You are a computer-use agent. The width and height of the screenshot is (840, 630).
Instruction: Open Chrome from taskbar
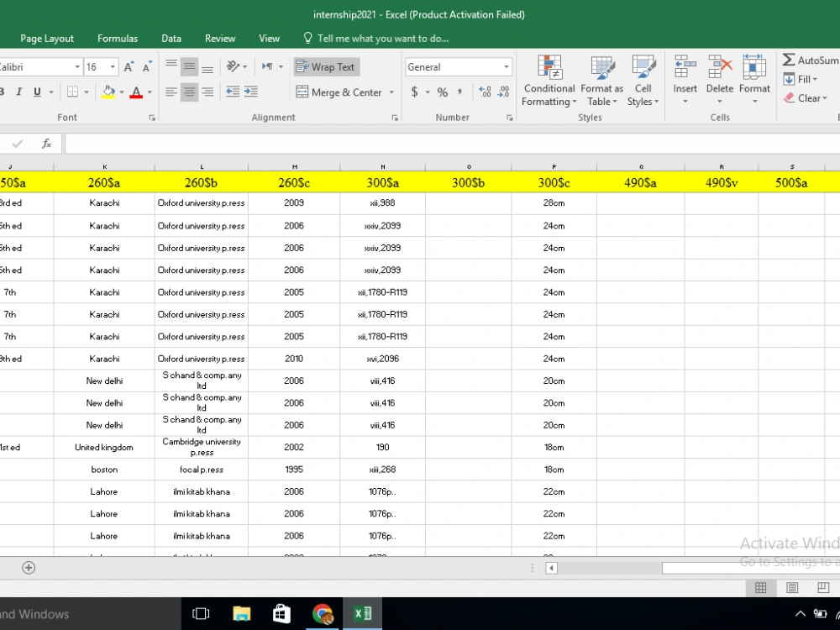point(323,613)
